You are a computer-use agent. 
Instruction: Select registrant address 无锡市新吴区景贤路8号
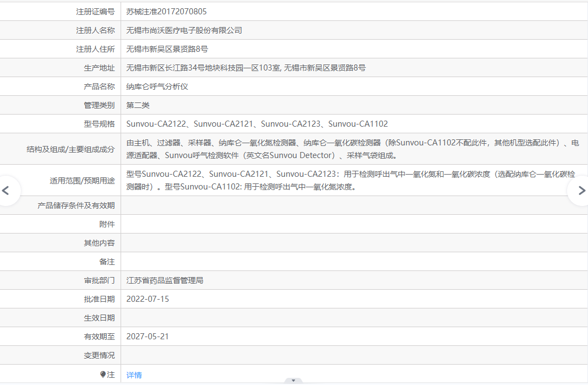tap(167, 49)
